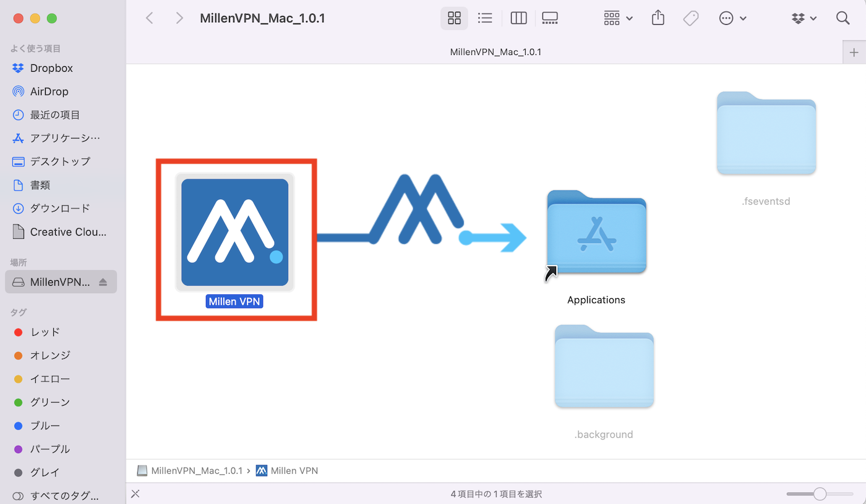Go back with the left chevron
This screenshot has width=866, height=504.
point(150,19)
